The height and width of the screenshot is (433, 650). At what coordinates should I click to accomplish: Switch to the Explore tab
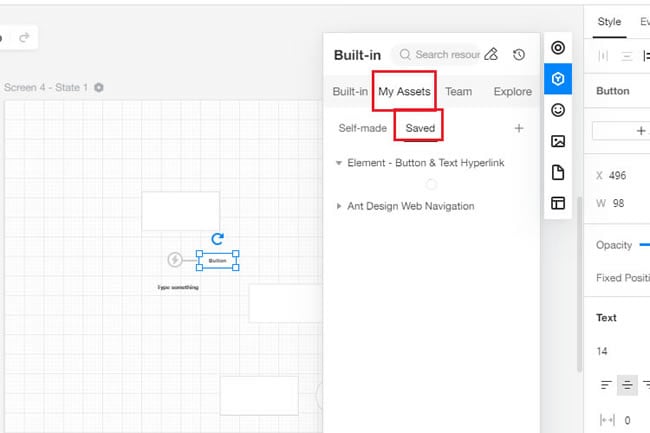[x=512, y=91]
